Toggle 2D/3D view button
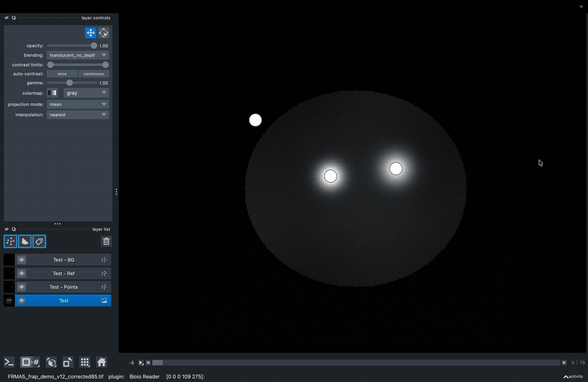Viewport: 588px width, 382px height. pyautogui.click(x=30, y=362)
